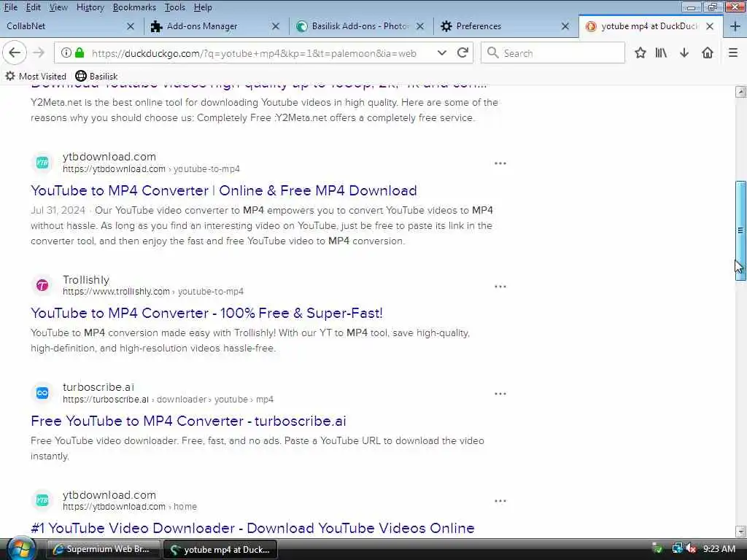Open the more options dots for Trollishly result
This screenshot has height=560, width=747.
pyautogui.click(x=500, y=287)
